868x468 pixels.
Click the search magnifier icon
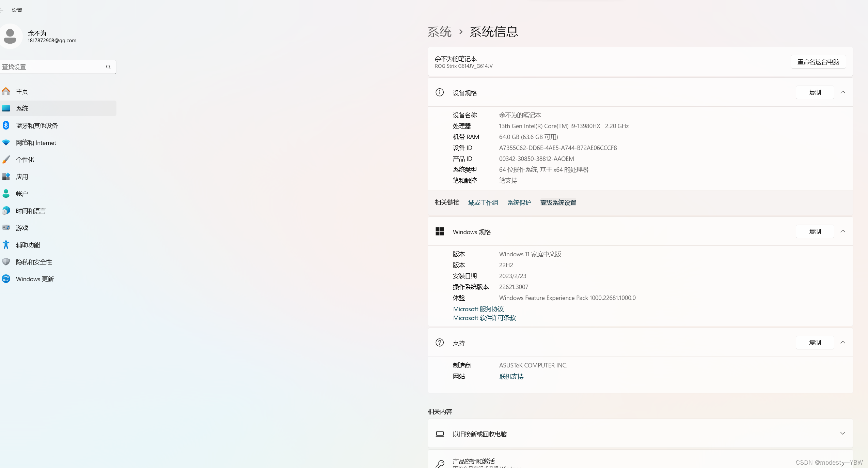pos(108,67)
